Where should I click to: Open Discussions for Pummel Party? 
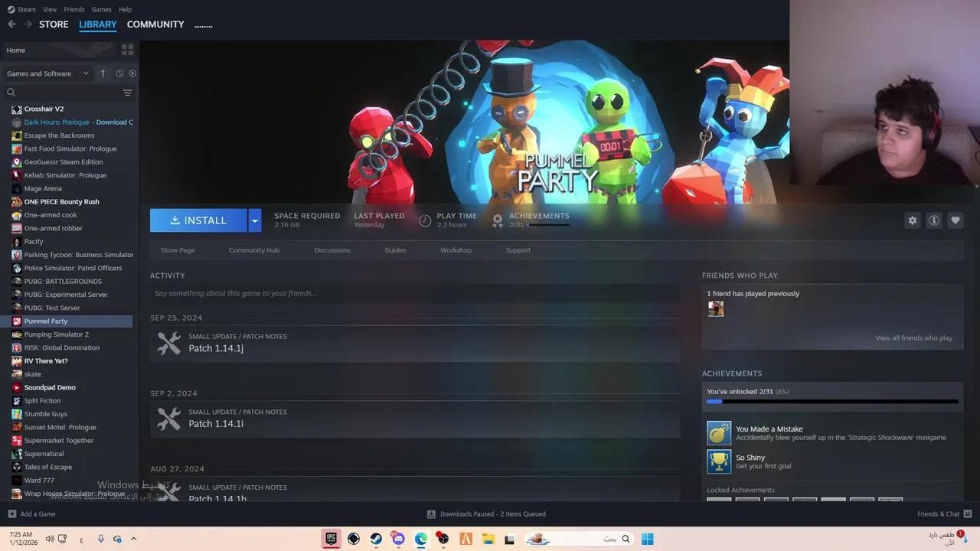pos(332,250)
